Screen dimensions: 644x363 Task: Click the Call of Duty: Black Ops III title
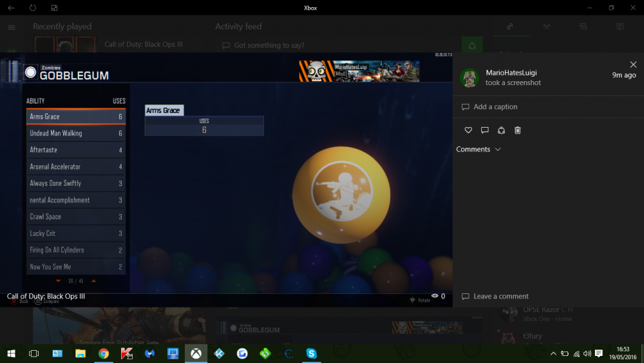coord(46,297)
